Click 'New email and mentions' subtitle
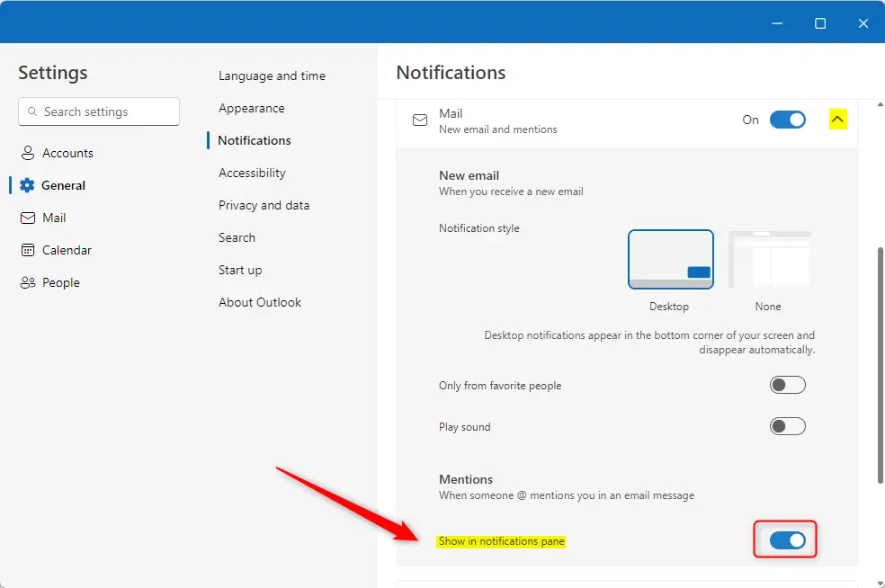This screenshot has height=588, width=885. (498, 129)
